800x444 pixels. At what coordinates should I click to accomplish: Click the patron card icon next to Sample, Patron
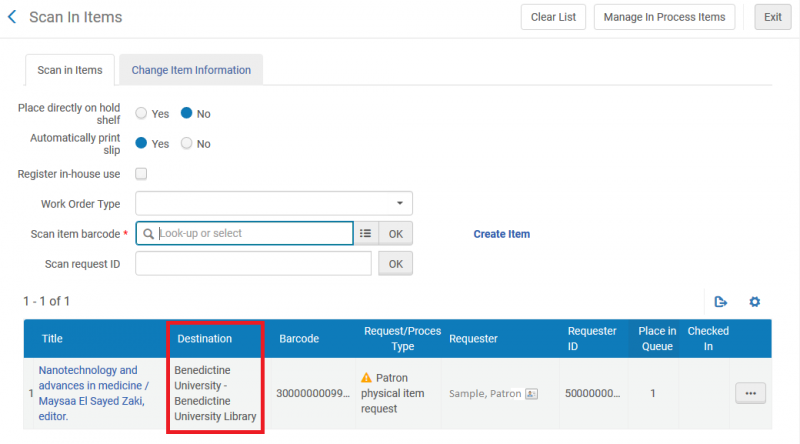pos(532,394)
